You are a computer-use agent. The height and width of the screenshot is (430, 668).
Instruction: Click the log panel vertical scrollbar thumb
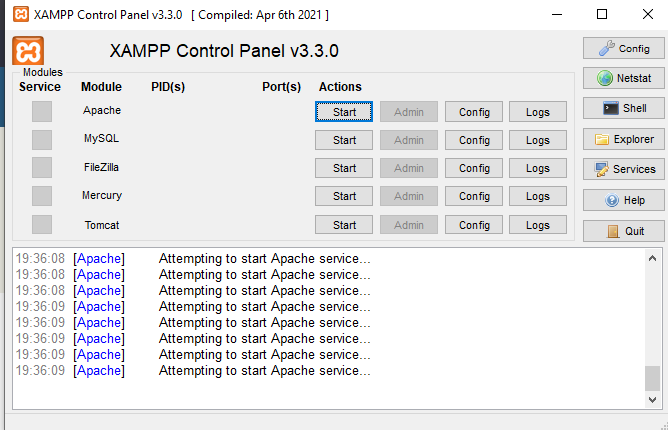coord(652,377)
